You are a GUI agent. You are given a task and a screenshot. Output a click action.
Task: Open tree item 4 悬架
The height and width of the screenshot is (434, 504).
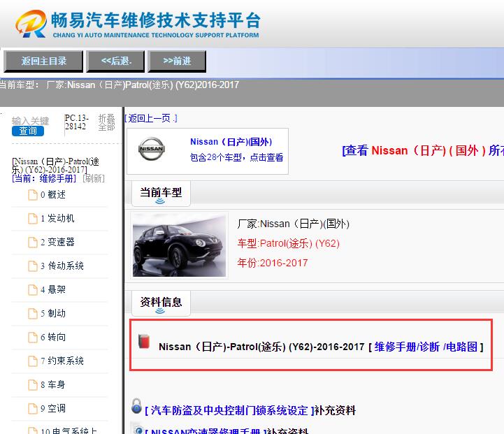pos(53,290)
